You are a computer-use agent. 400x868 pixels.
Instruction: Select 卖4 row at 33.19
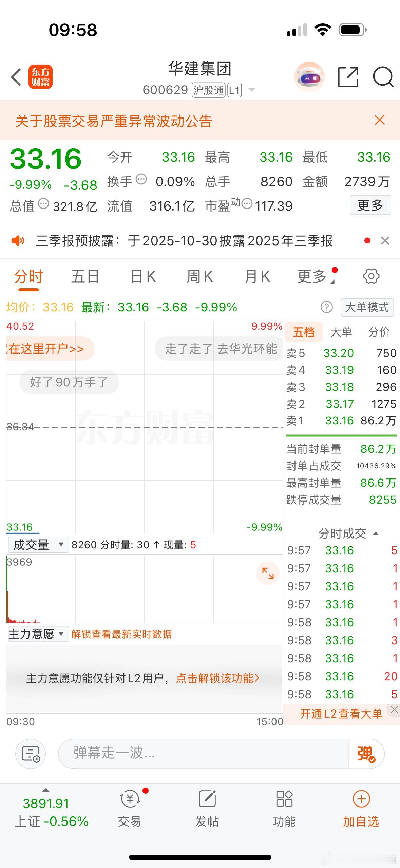[x=341, y=370]
